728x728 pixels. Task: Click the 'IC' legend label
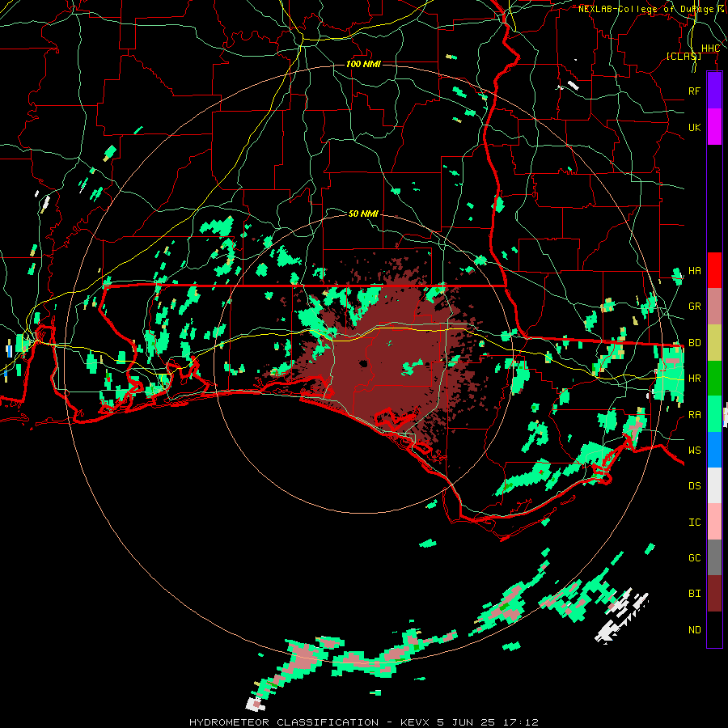pos(694,523)
